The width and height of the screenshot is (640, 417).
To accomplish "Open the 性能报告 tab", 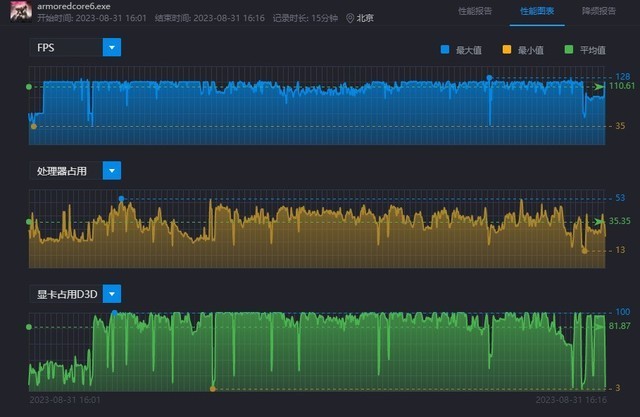I will (475, 11).
